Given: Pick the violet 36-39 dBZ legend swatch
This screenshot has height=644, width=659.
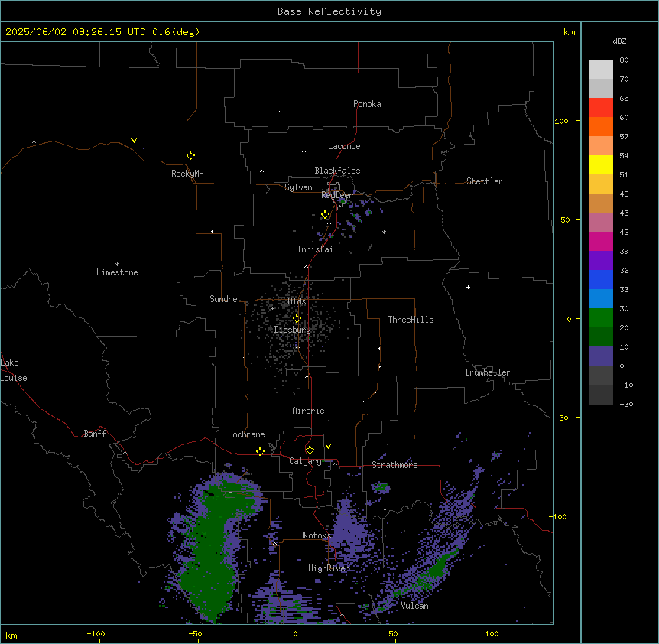Looking at the screenshot, I should click(601, 260).
